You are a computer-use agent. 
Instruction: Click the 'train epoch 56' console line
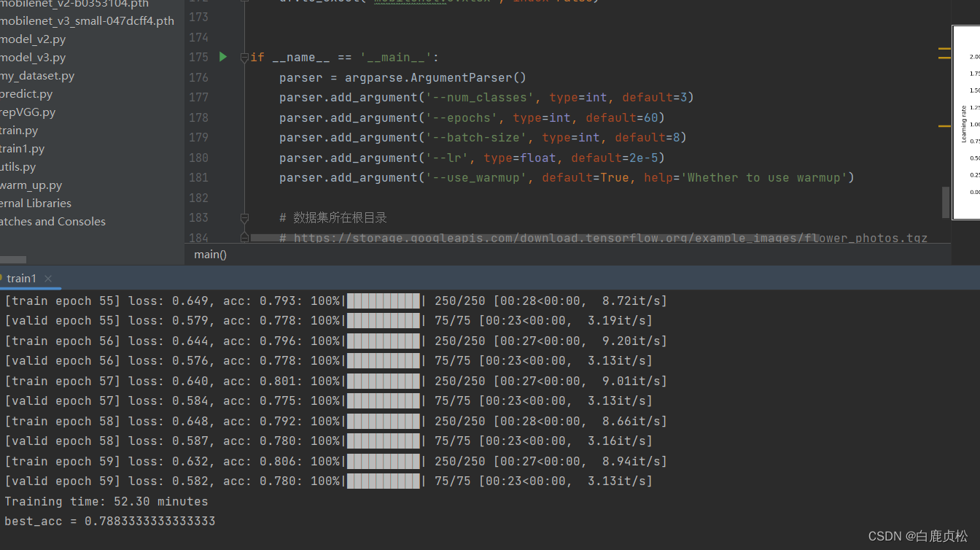335,341
